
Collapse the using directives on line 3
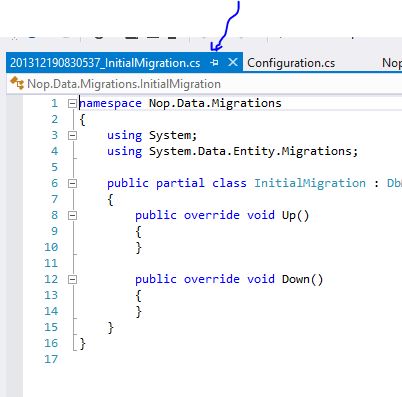tap(72, 135)
